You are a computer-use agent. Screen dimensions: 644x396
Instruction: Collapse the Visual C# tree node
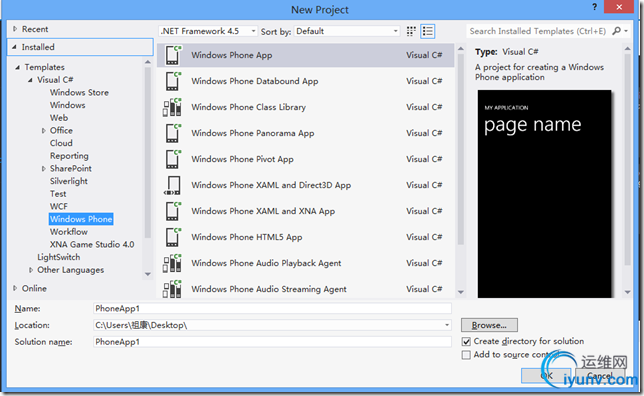(30, 80)
